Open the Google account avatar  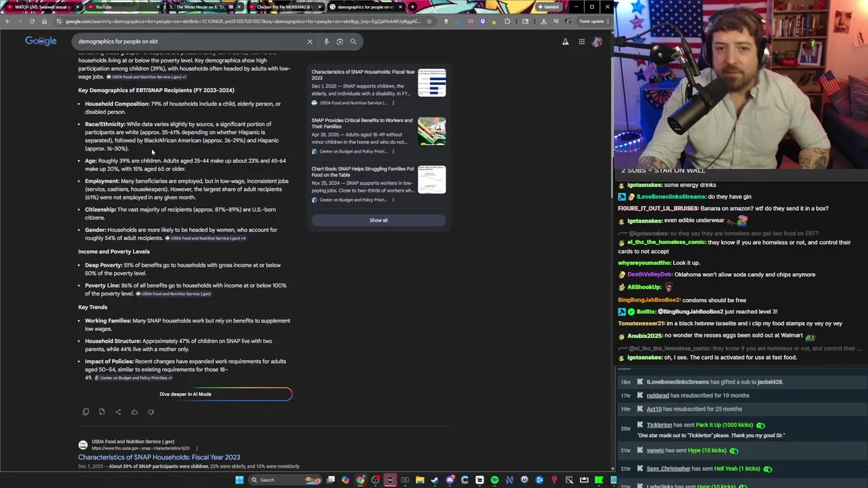click(x=597, y=42)
